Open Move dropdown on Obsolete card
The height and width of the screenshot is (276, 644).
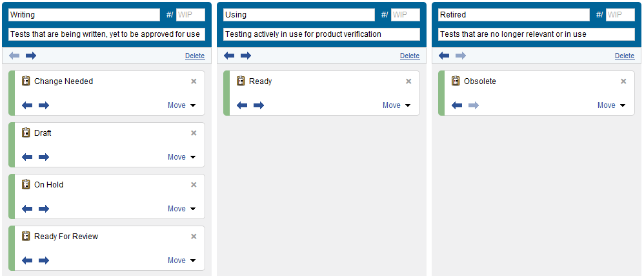click(x=611, y=105)
